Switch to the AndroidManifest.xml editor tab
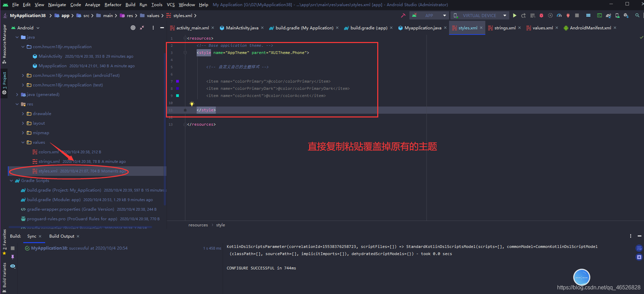644x294 pixels. tap(590, 28)
